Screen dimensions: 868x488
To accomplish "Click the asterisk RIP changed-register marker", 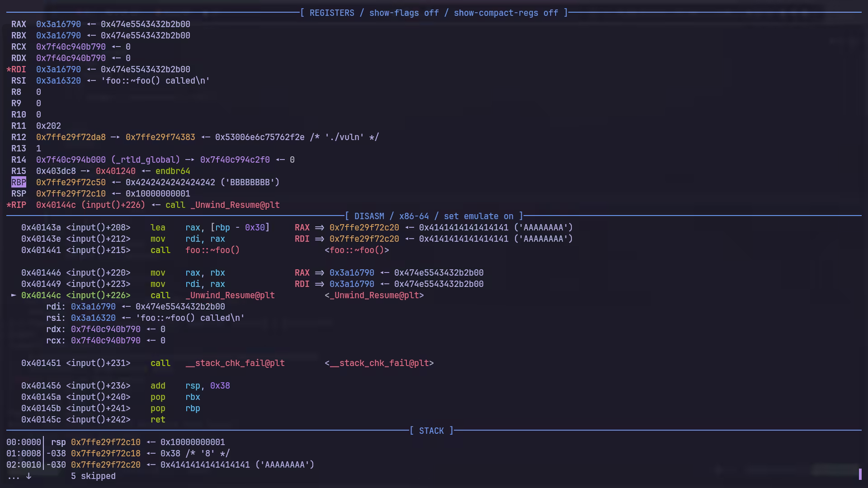I will pos(9,205).
